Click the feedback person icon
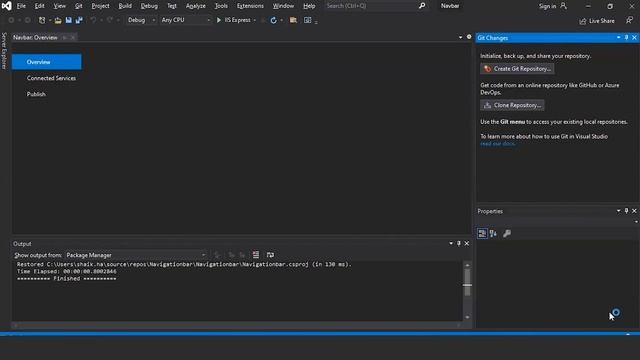Screen dimensions: 640x360 629,20
